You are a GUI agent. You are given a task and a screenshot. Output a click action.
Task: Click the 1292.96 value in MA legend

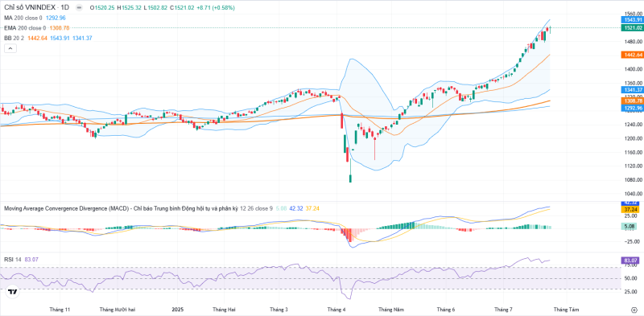55,18
